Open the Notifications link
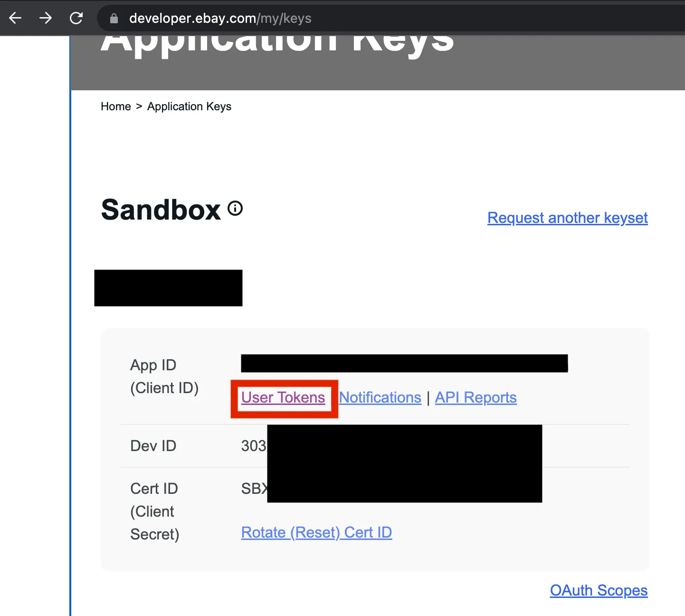 click(x=380, y=397)
